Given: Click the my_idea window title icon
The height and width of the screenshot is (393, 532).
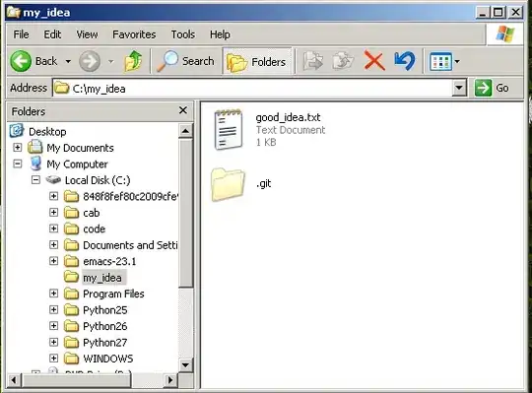Looking at the screenshot, I should tap(14, 12).
